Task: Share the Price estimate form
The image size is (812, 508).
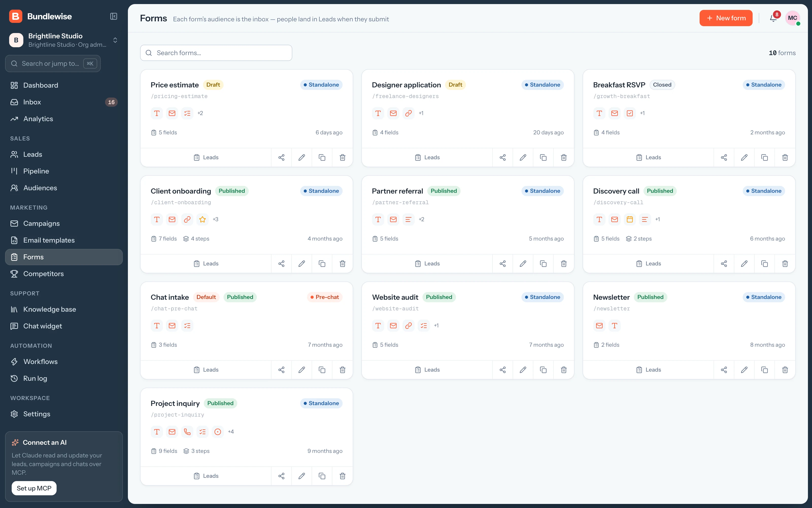Action: click(281, 157)
